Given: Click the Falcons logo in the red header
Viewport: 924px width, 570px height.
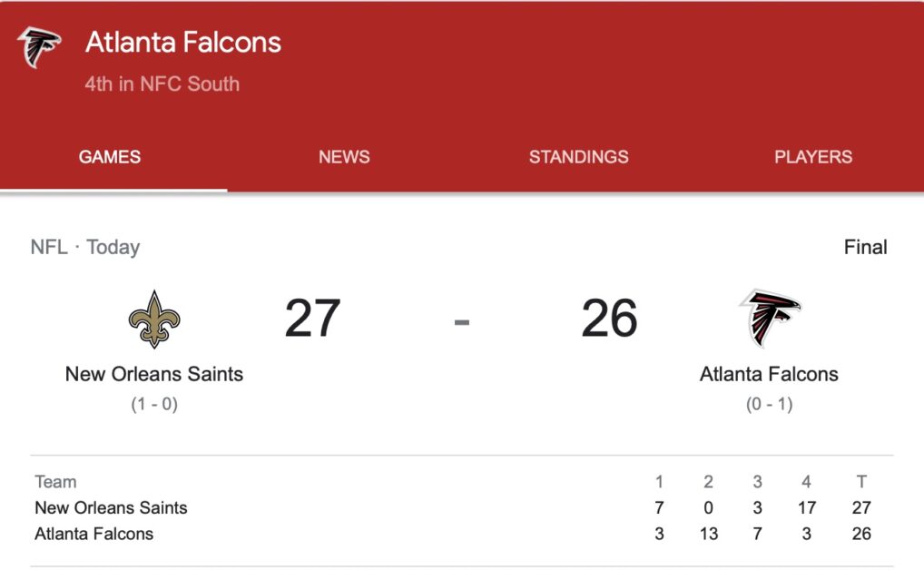Looking at the screenshot, I should tap(39, 47).
